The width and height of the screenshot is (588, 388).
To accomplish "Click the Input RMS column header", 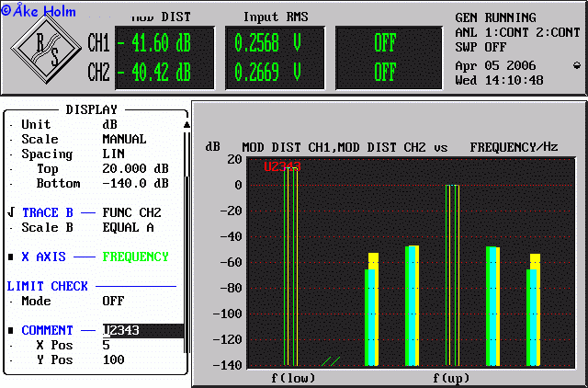I will 276,17.
